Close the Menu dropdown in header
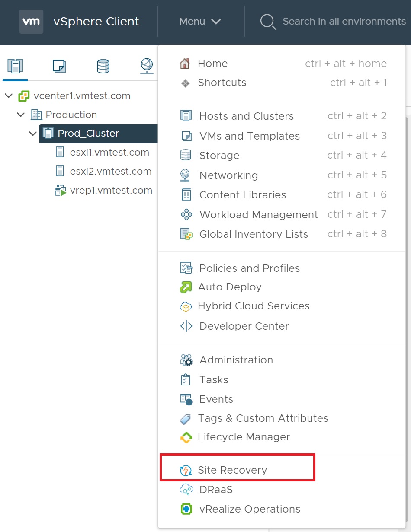This screenshot has width=411, height=532. 200,22
